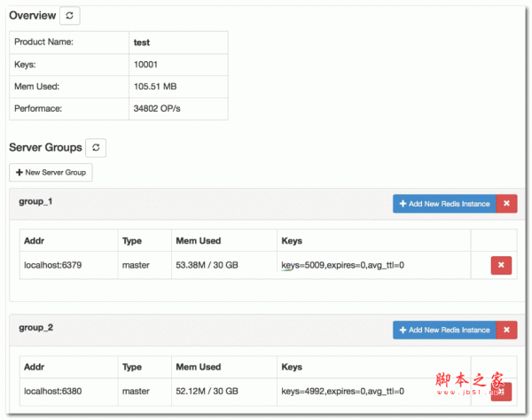Click the localhost:6379 address cell
This screenshot has width=532, height=420.
click(69, 265)
